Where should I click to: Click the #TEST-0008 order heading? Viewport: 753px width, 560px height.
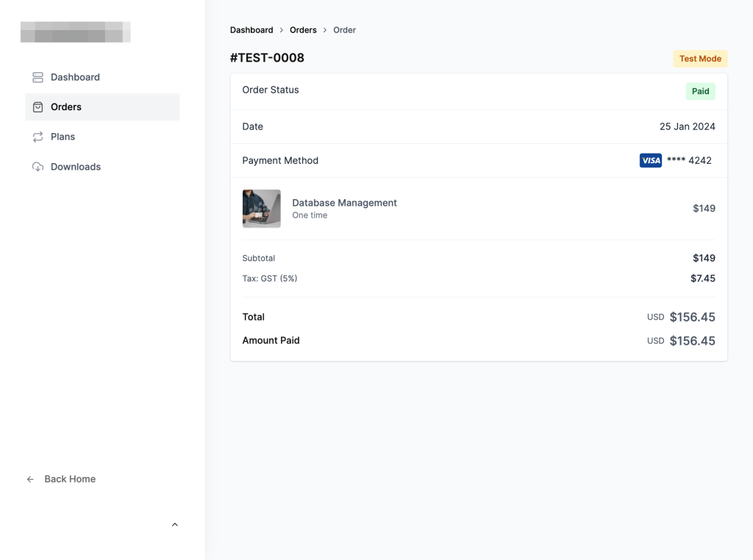pos(267,57)
